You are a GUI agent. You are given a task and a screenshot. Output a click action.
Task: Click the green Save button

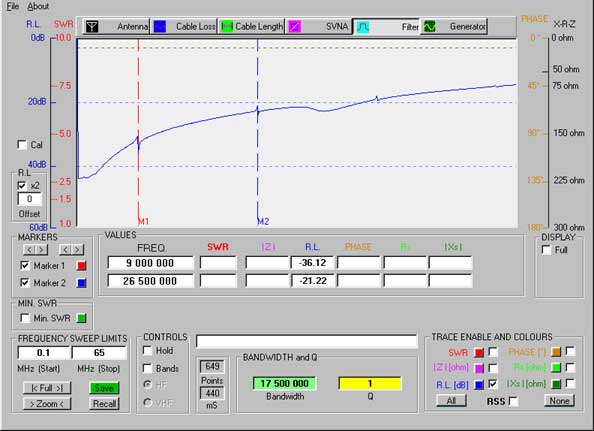[x=104, y=388]
